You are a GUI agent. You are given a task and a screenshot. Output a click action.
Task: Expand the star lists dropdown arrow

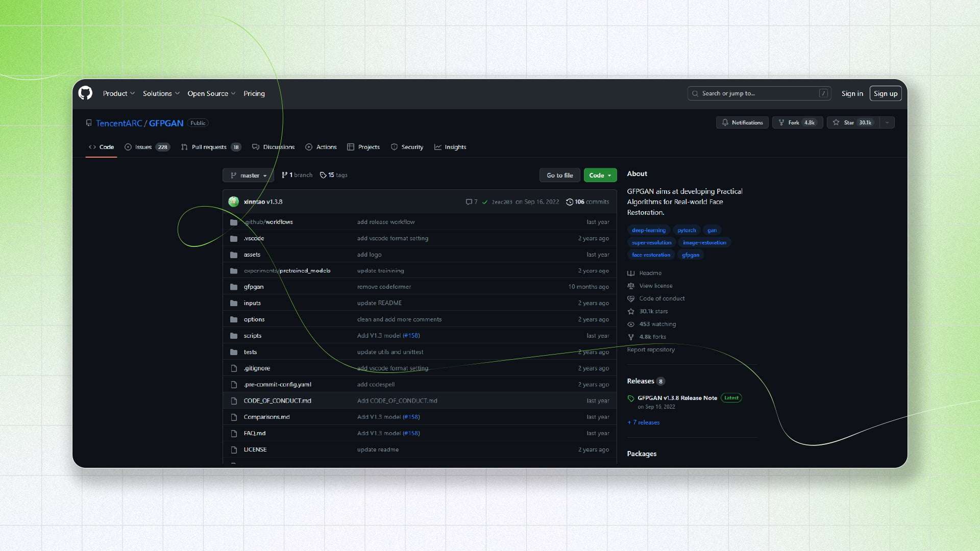coord(887,122)
